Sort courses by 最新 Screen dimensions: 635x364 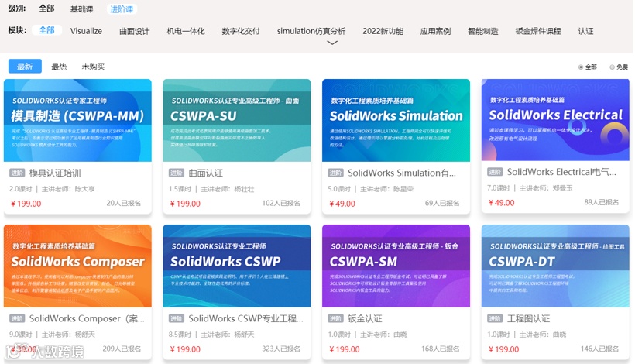pyautogui.click(x=25, y=67)
